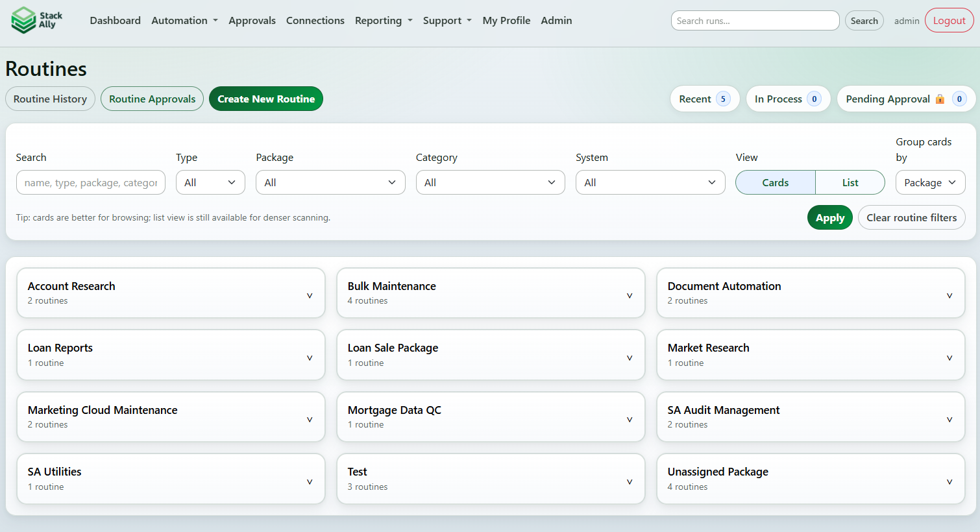The image size is (980, 532).
Task: Open the Automation dropdown menu
Action: click(184, 20)
